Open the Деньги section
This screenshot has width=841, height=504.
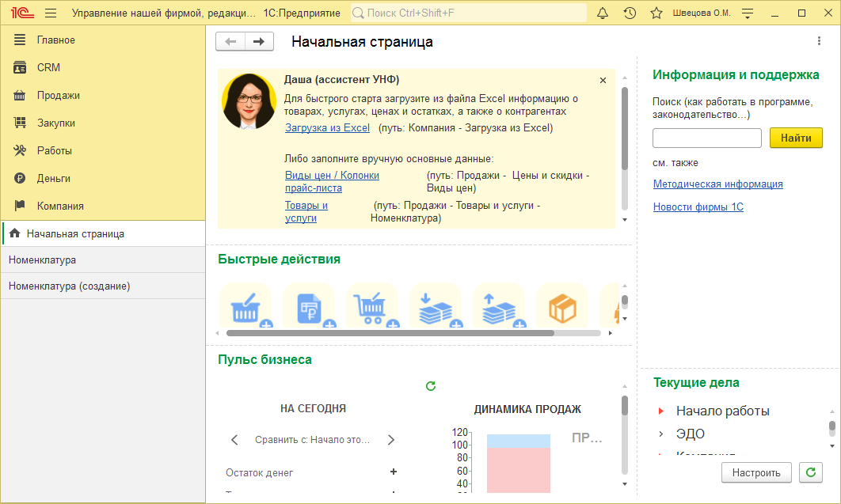103,178
